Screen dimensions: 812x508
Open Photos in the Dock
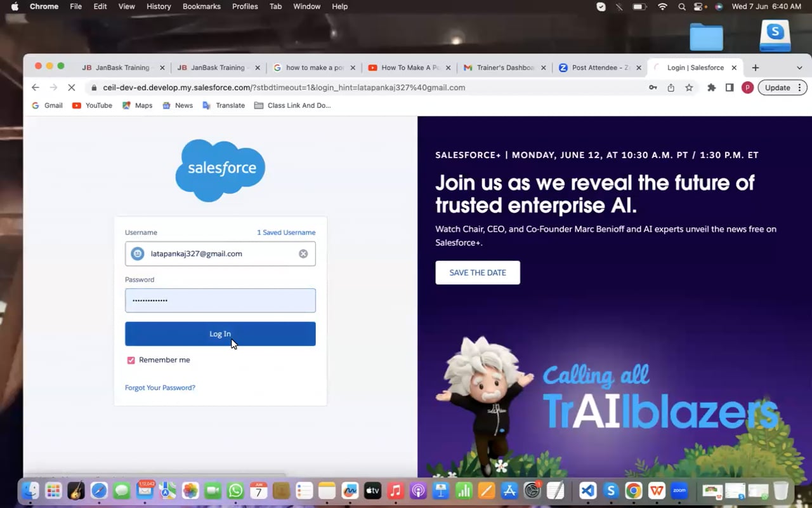pyautogui.click(x=190, y=490)
